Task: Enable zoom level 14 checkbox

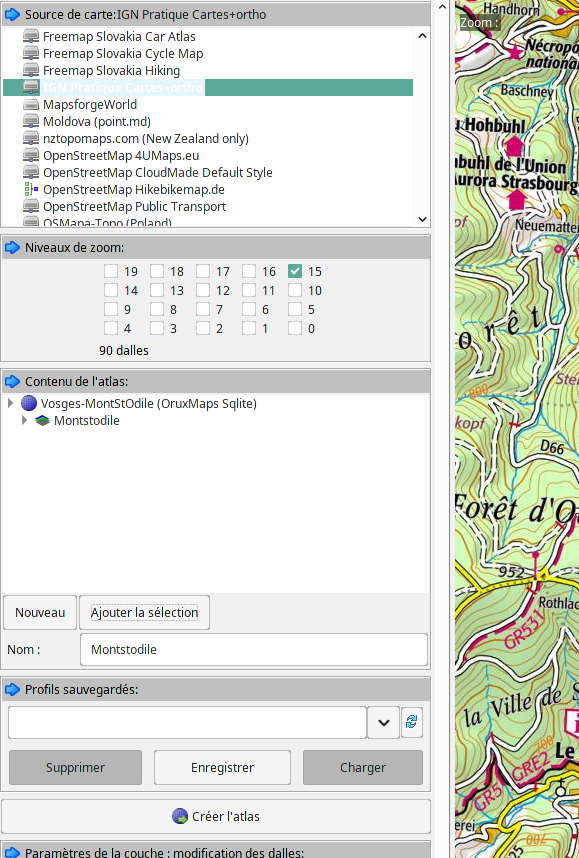Action: pos(111,291)
